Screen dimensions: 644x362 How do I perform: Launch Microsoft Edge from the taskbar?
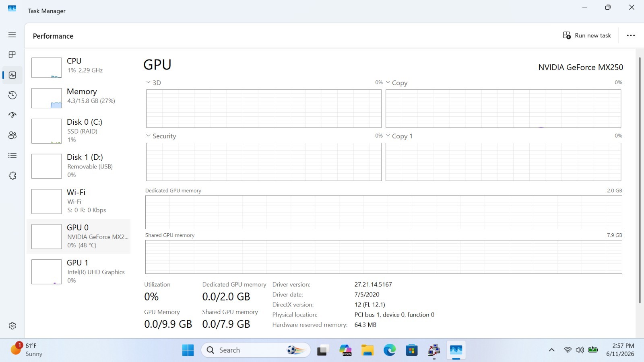click(x=389, y=350)
